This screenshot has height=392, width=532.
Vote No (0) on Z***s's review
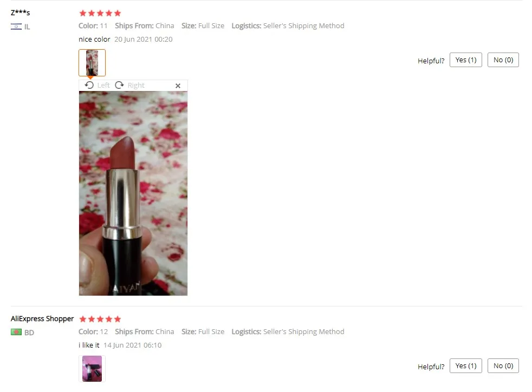click(x=503, y=60)
